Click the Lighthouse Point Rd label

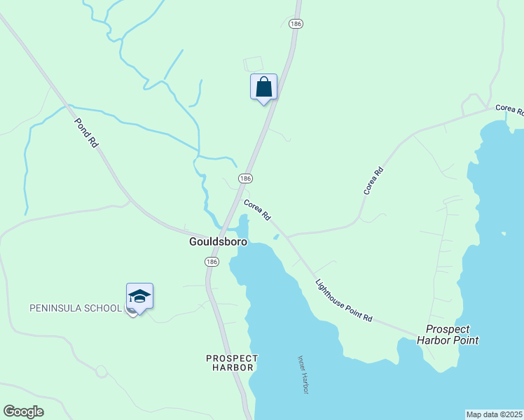(x=343, y=300)
